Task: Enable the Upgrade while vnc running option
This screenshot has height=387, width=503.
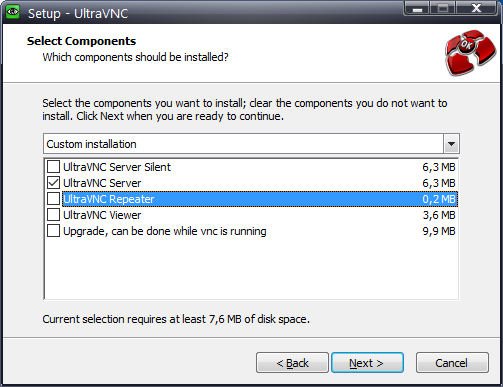Action: (53, 231)
